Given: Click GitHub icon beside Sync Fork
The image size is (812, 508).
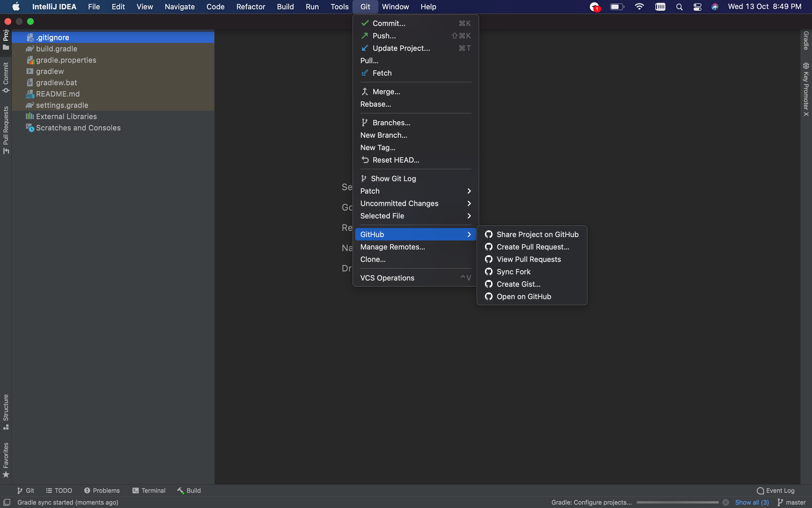Looking at the screenshot, I should click(489, 271).
